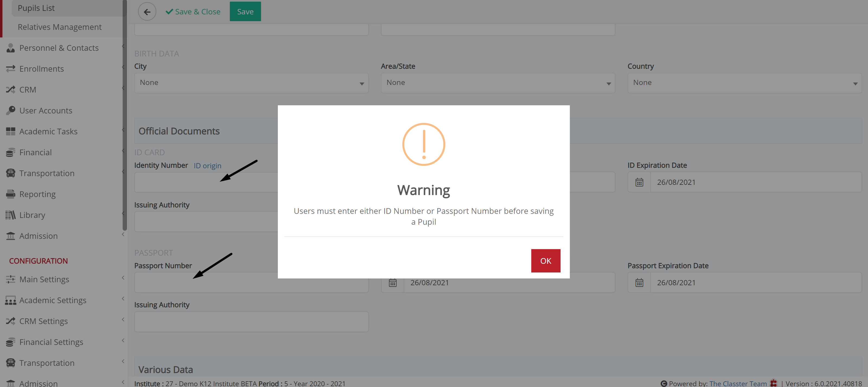Open Reporting menu
This screenshot has height=387, width=868.
point(37,194)
